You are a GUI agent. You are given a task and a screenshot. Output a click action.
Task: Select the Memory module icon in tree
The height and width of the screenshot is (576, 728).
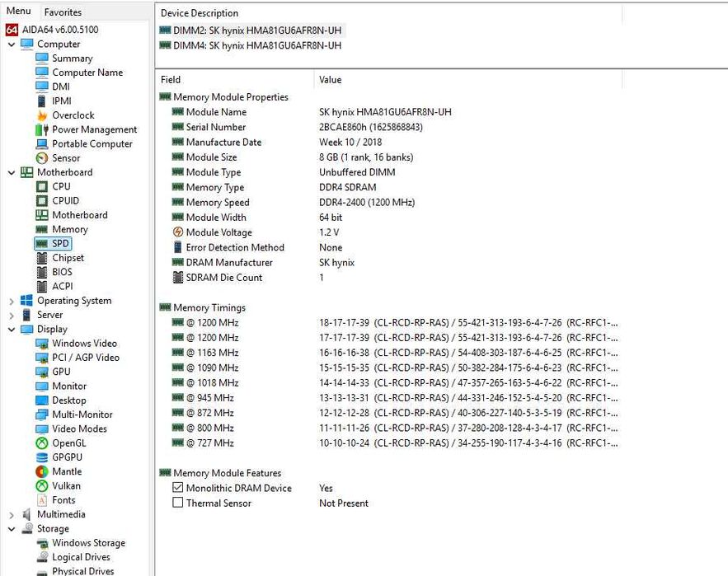[42, 229]
